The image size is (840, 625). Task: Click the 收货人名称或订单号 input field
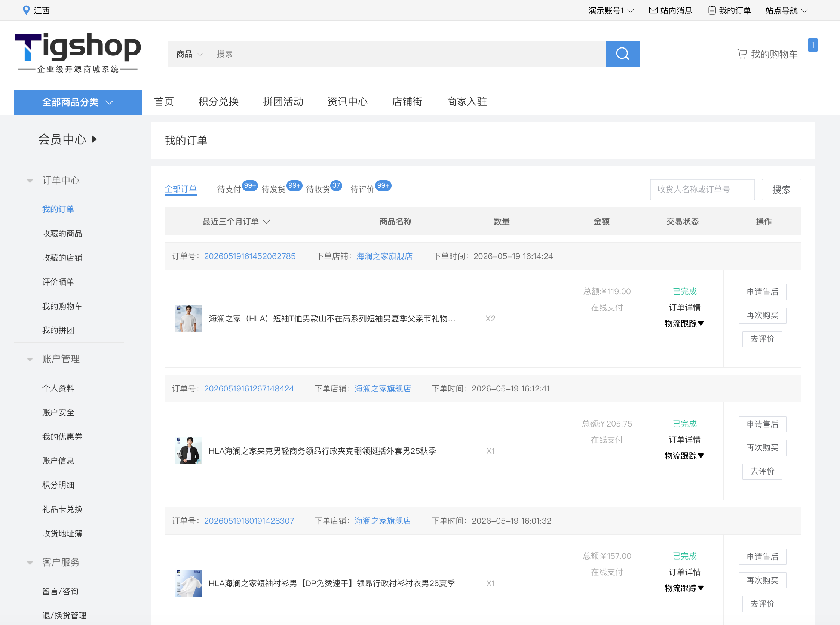(x=702, y=190)
